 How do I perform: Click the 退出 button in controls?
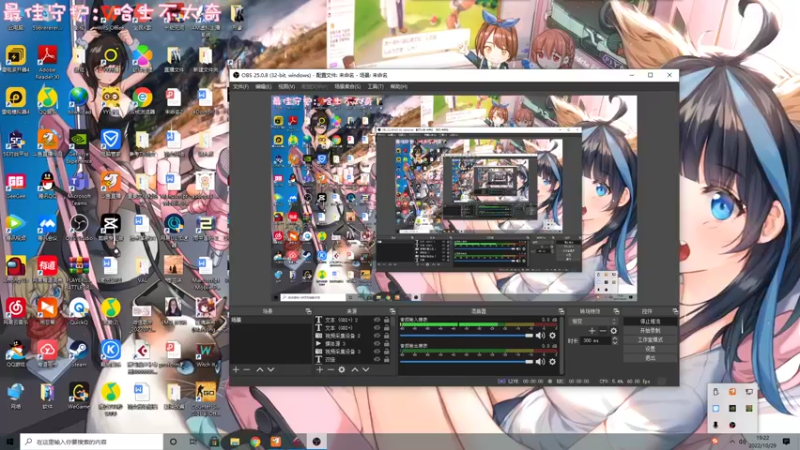click(650, 358)
